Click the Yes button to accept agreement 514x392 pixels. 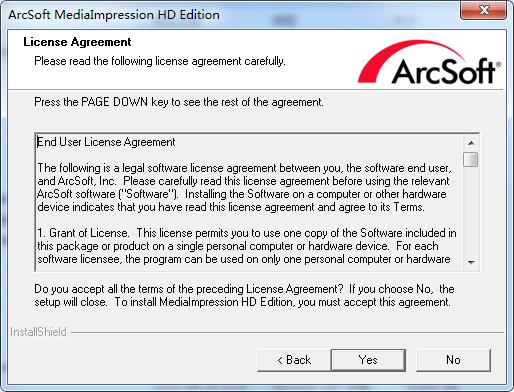click(x=368, y=360)
